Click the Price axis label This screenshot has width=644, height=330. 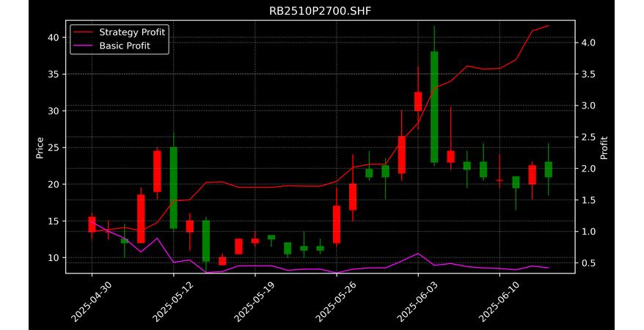[x=40, y=147]
